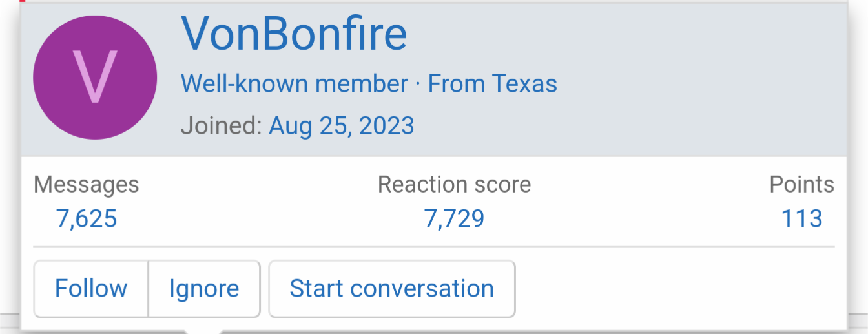Follow this member
Viewport: 868px width, 334px height.
[91, 288]
